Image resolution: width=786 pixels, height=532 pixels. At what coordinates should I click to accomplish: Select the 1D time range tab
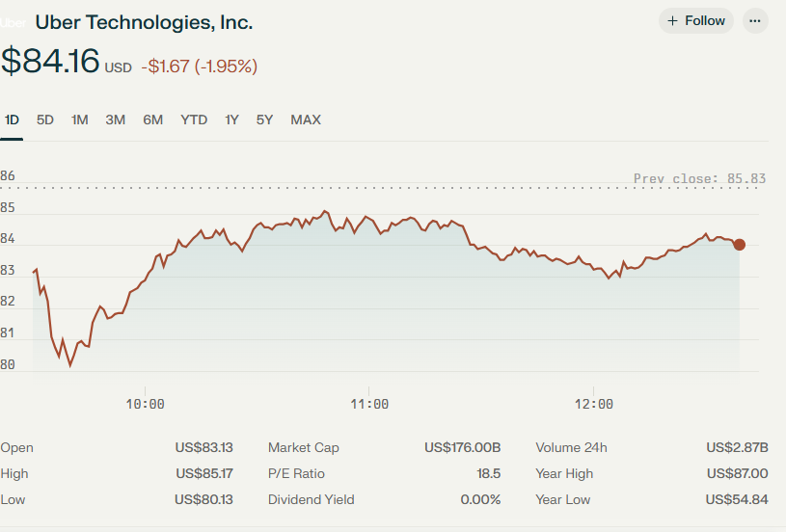[x=12, y=120]
